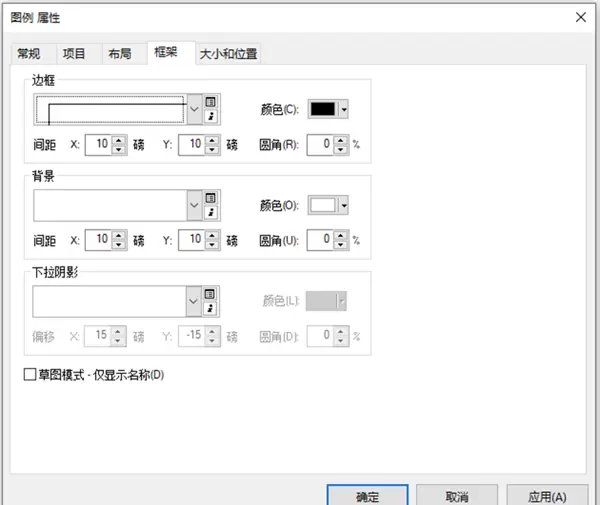Open the background color dropdown arrow
This screenshot has height=505, width=600.
click(x=344, y=205)
